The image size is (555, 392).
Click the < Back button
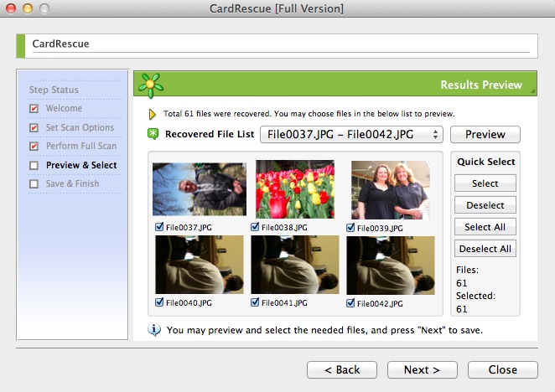341,369
